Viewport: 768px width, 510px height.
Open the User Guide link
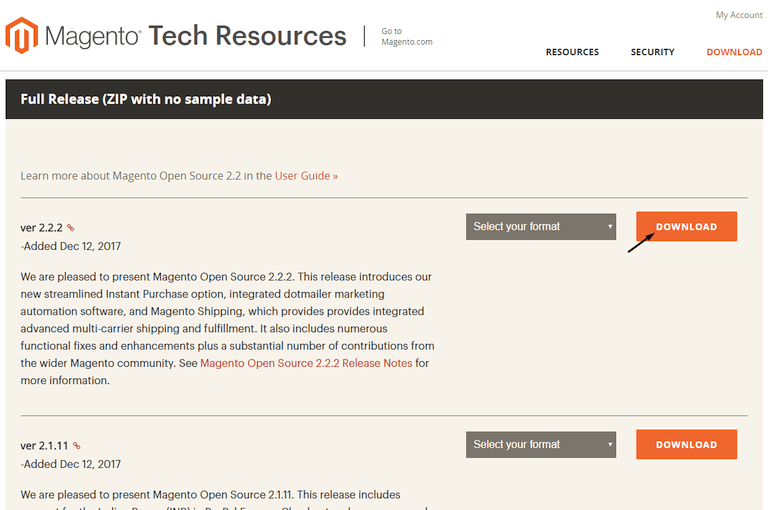coord(306,176)
